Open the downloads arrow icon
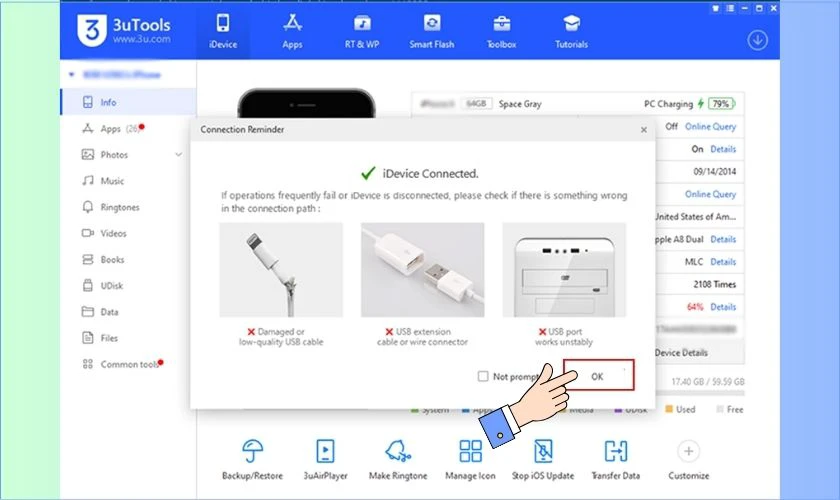The width and height of the screenshot is (840, 500). [x=758, y=40]
